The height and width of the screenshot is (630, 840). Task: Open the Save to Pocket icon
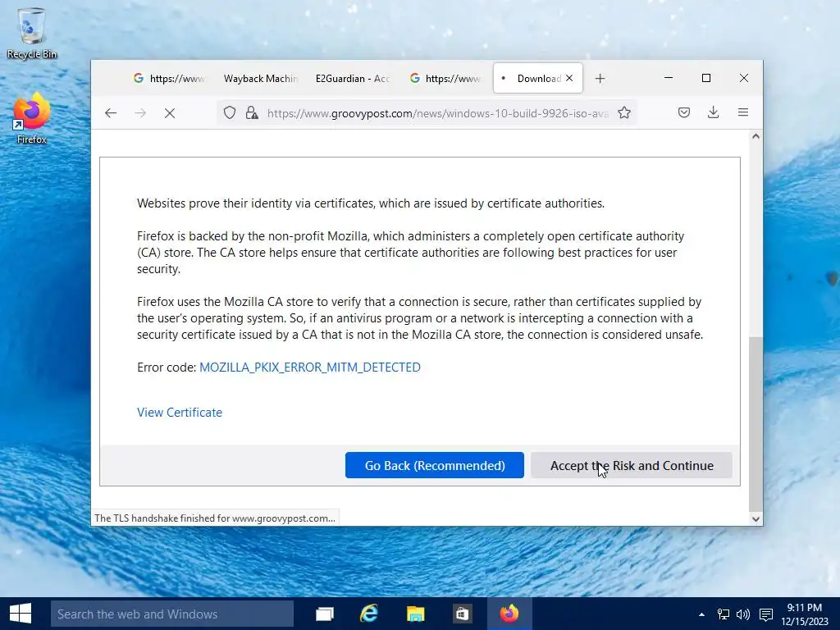pyautogui.click(x=684, y=112)
